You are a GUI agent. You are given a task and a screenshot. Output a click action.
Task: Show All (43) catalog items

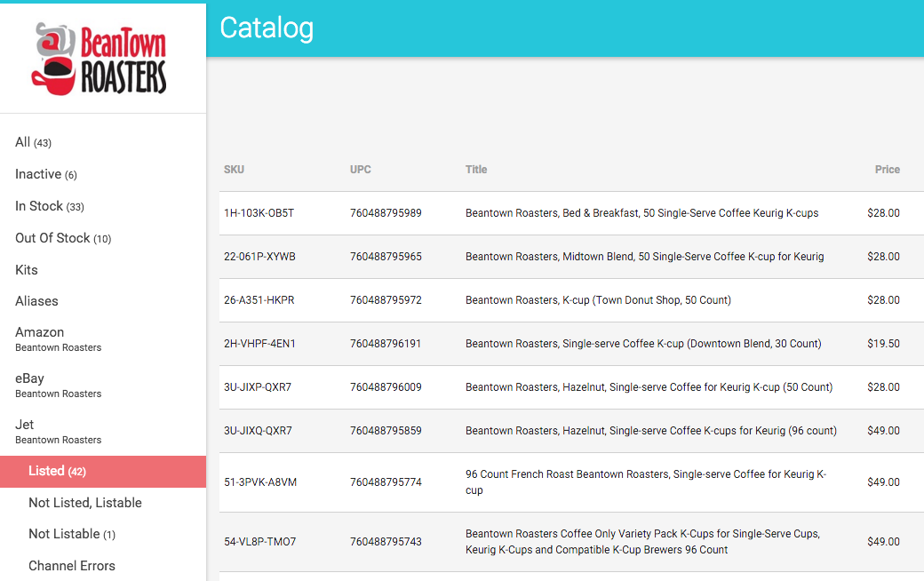(33, 142)
